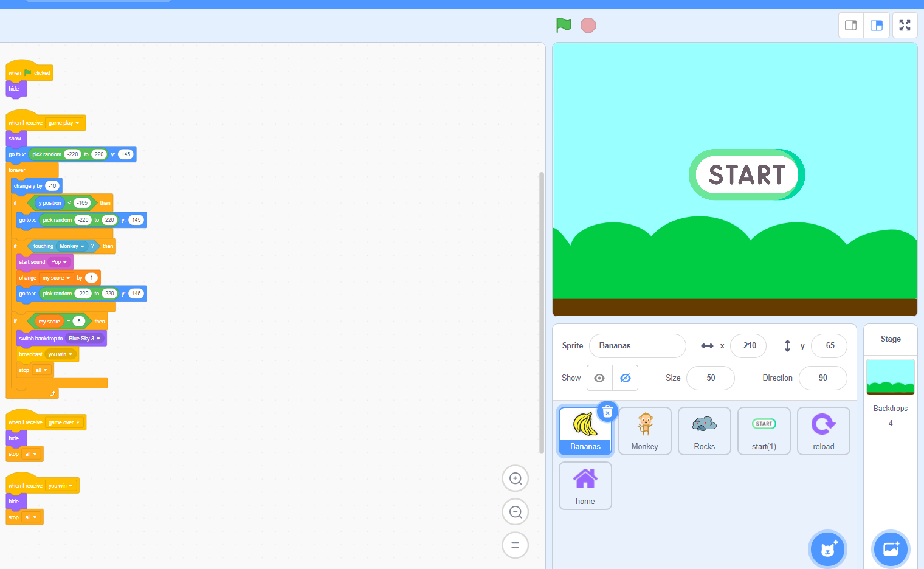Screen dimensions: 924x569
Task: Zoom out of the code area
Action: (515, 512)
